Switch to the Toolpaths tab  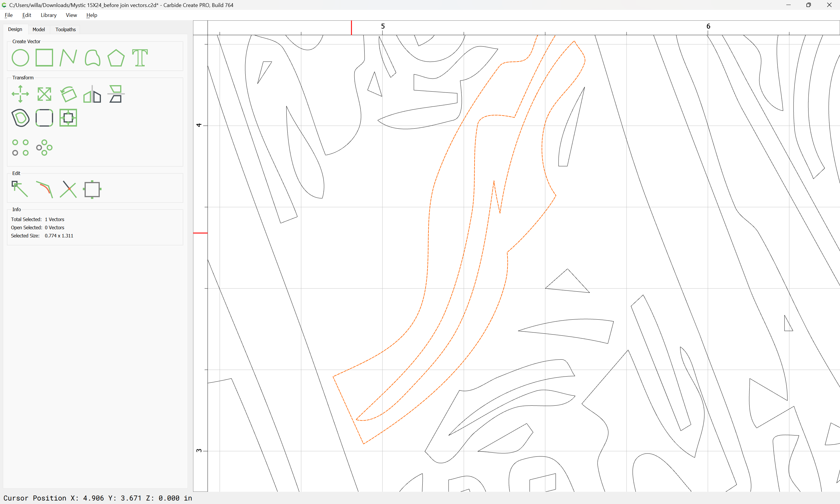click(66, 29)
